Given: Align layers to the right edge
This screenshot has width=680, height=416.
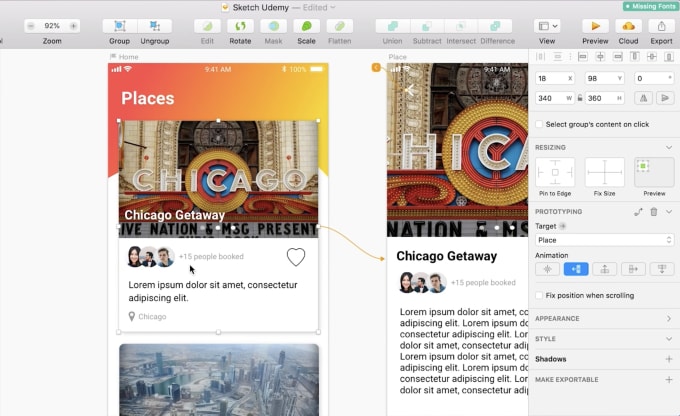Looking at the screenshot, I should [618, 56].
